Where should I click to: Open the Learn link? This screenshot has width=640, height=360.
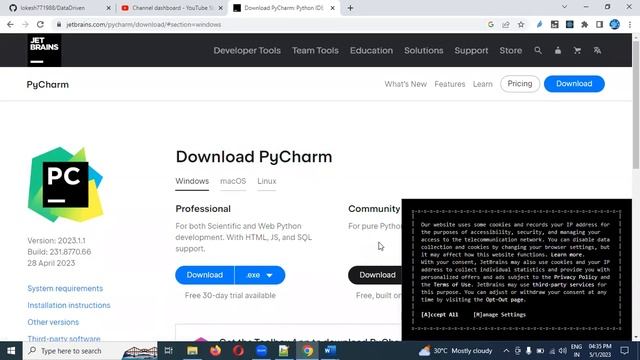point(482,84)
